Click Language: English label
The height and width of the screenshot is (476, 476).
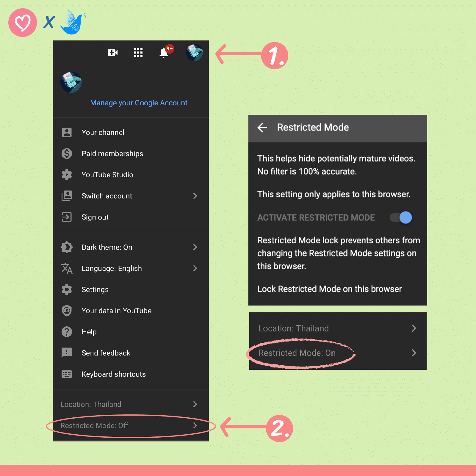coord(112,268)
